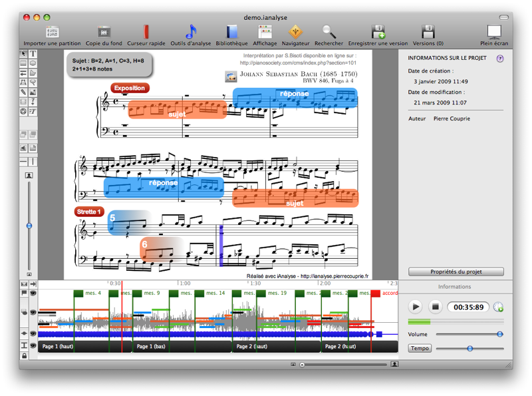Viewport: 532px width, 396px height.
Task: Toggle blue synchronization track eye visibility
Action: (33, 334)
